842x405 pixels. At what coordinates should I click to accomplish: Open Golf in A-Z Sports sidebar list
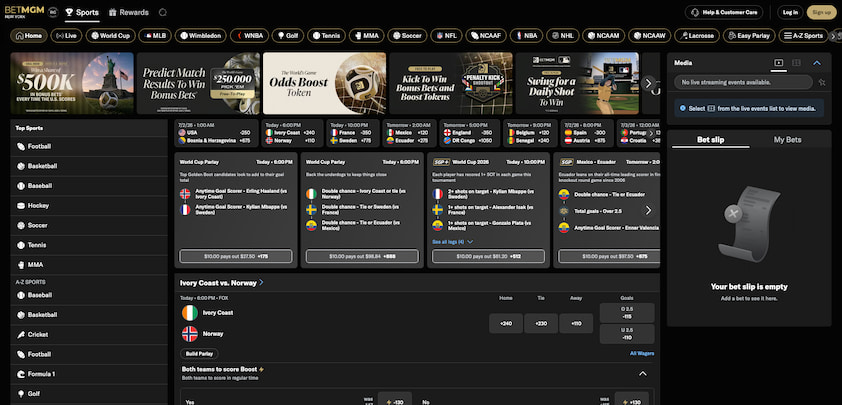tap(89, 394)
